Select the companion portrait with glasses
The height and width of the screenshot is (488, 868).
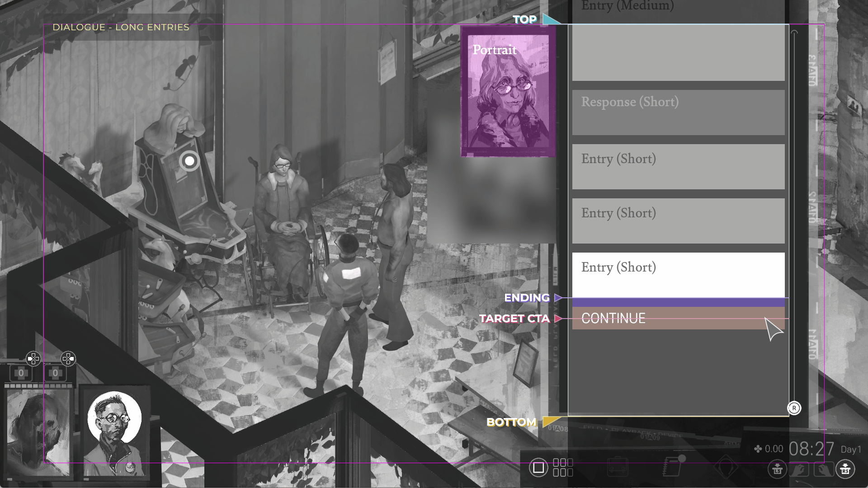(x=115, y=432)
